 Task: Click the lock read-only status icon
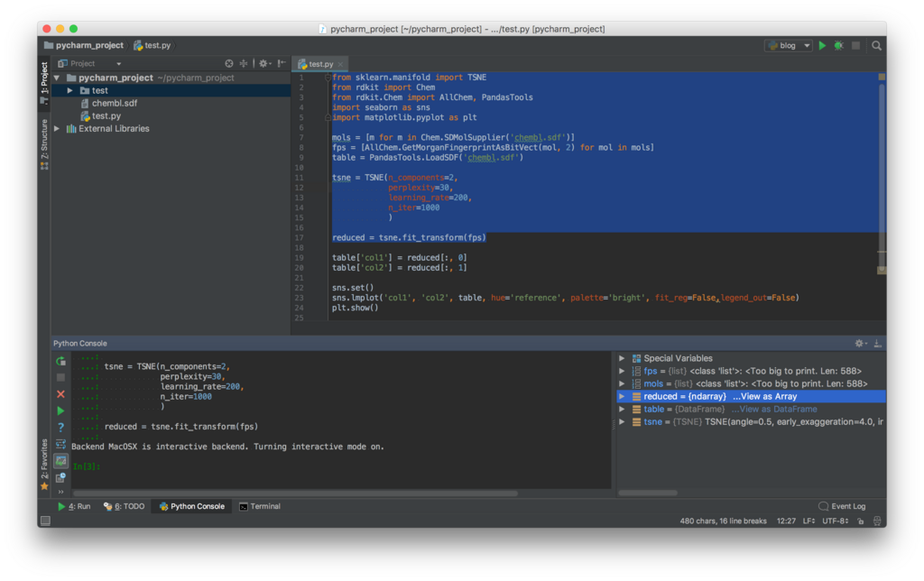861,521
